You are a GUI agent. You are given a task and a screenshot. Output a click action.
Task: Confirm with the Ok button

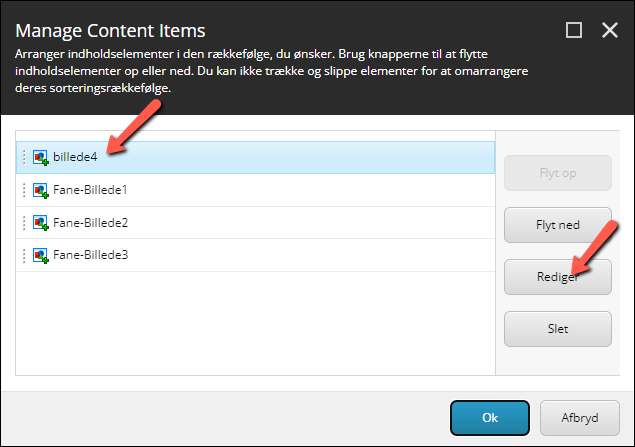coord(490,418)
